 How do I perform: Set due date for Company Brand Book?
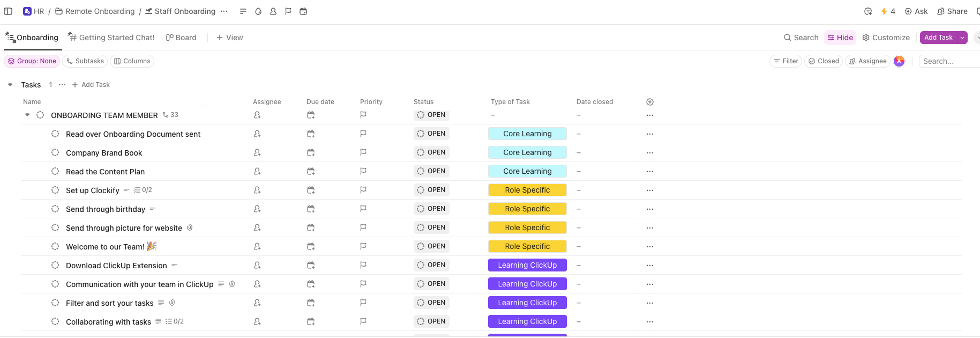coord(311,153)
